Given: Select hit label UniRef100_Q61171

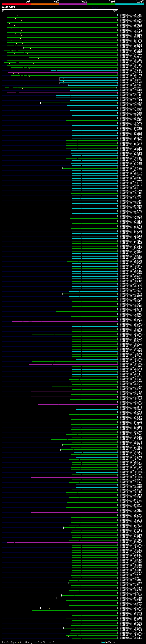Looking at the screenshot, I should click(x=131, y=286).
